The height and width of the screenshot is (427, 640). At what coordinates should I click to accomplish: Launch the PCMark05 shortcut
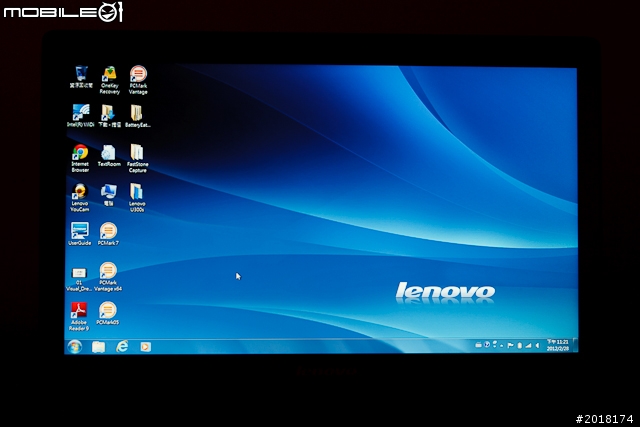107,314
